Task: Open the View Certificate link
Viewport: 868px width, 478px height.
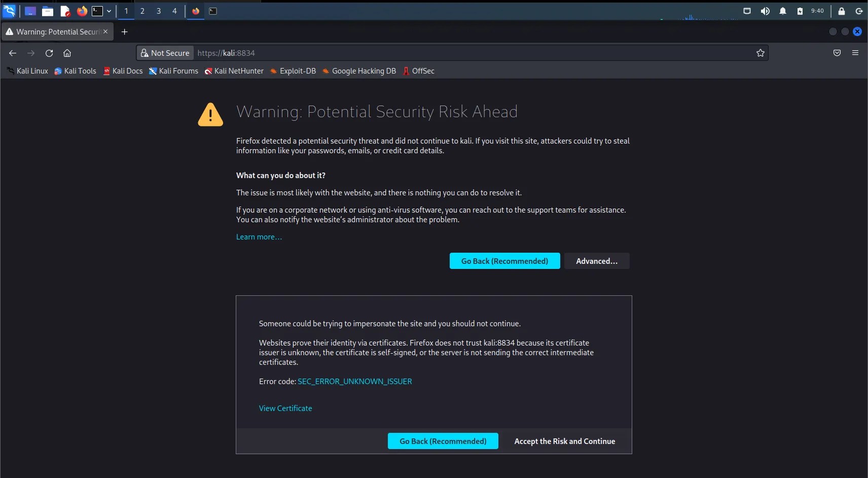Action: pyautogui.click(x=285, y=408)
